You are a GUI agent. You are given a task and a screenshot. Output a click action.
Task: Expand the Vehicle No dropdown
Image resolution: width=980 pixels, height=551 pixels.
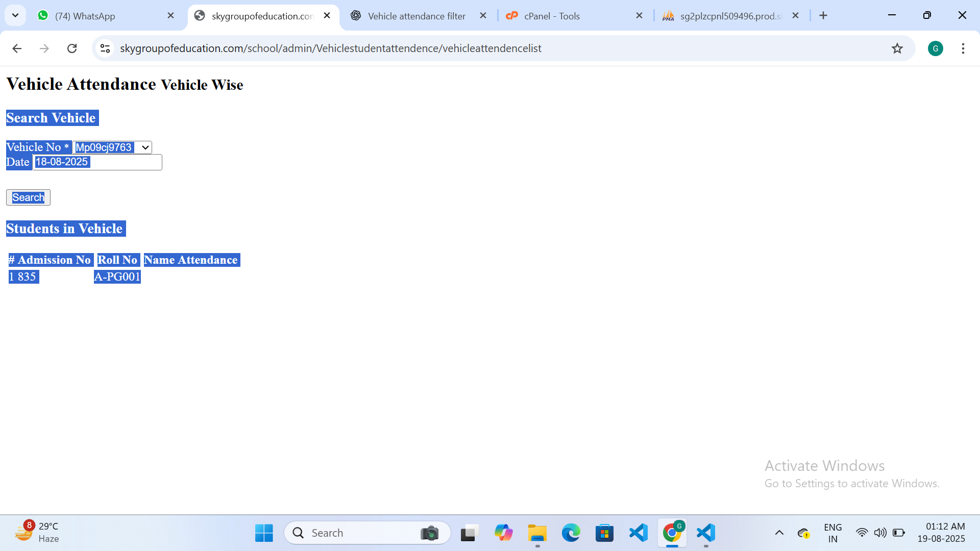pos(112,147)
